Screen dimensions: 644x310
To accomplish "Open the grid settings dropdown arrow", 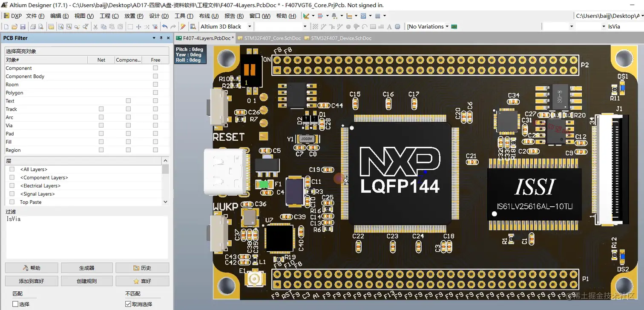I will (385, 16).
